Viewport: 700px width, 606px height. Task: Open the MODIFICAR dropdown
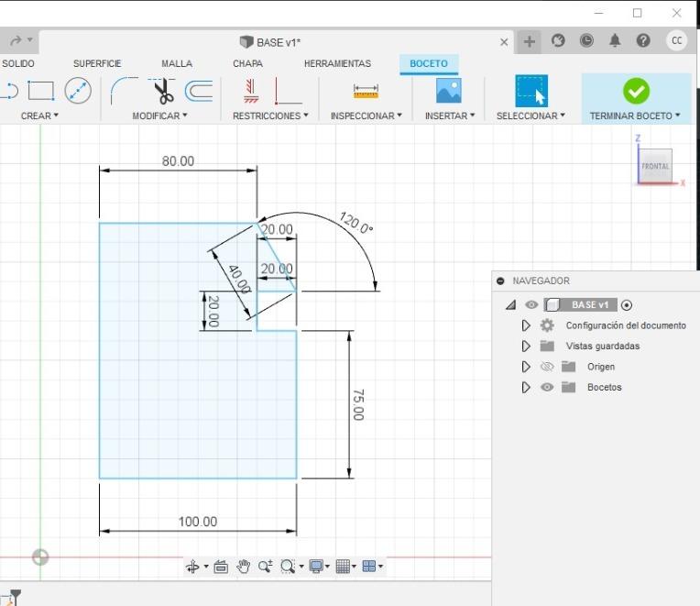pyautogui.click(x=159, y=116)
